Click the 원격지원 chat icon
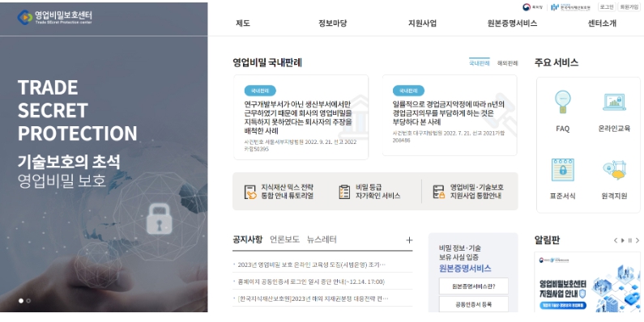The image size is (644, 322). (x=614, y=170)
